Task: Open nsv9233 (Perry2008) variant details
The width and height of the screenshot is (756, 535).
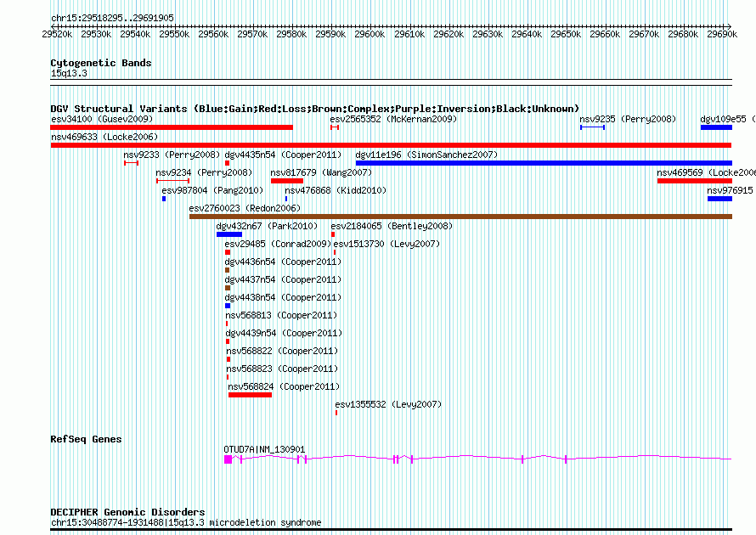Action: pos(172,155)
